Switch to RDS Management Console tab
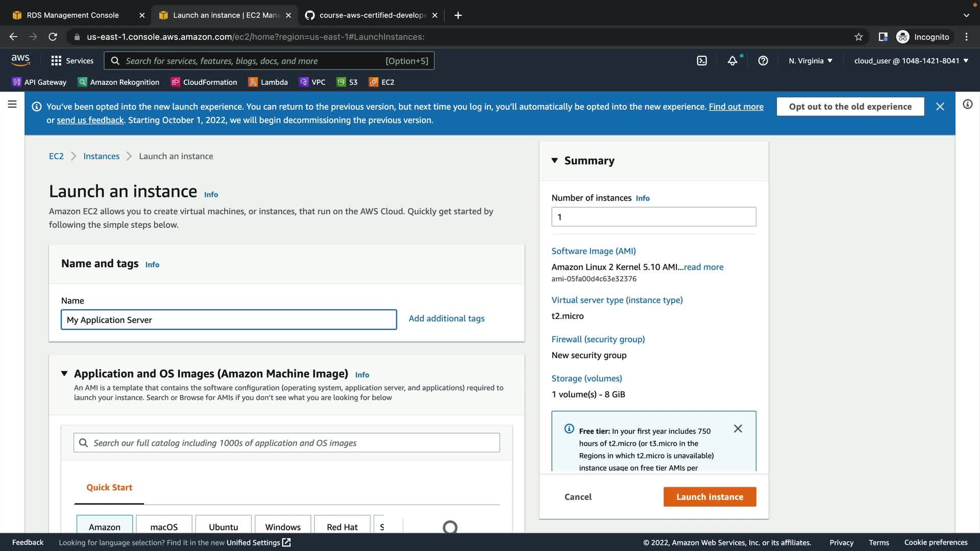Viewport: 980px width, 551px height. [72, 15]
